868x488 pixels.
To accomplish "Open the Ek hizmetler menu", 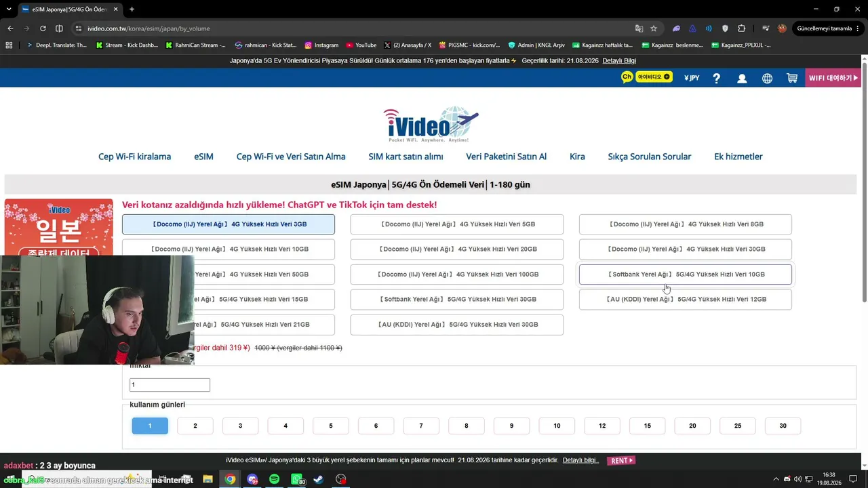I will pos(738,157).
